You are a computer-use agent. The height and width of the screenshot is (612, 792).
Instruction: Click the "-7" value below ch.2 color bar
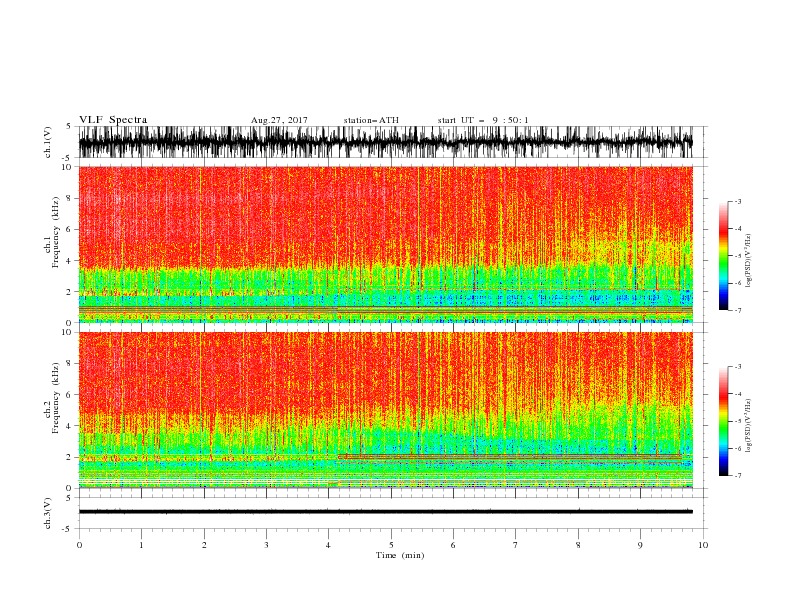[x=737, y=475]
